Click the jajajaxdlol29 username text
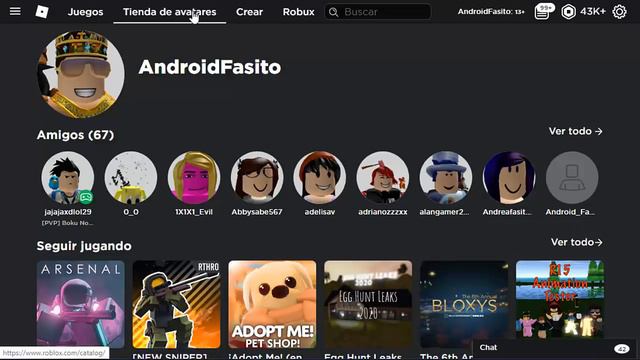Image resolution: width=640 pixels, height=360 pixels. click(x=68, y=212)
